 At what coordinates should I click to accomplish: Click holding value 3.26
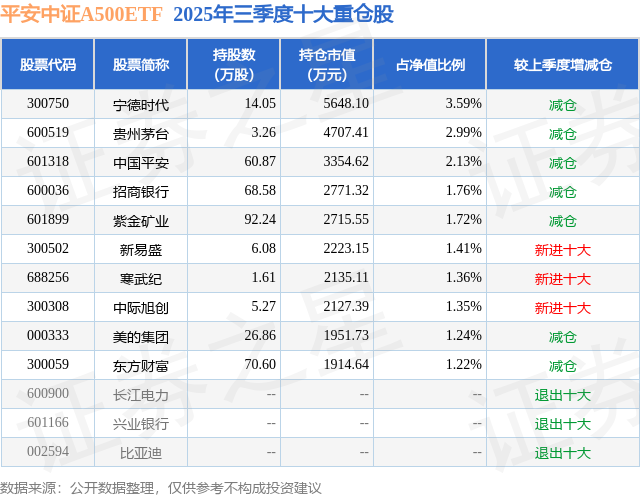pos(264,133)
